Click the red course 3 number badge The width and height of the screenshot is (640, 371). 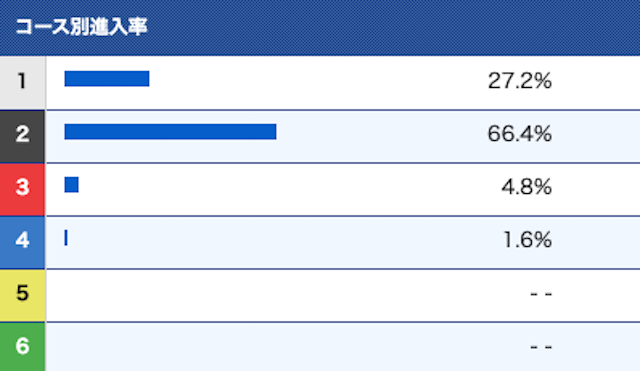pos(22,189)
